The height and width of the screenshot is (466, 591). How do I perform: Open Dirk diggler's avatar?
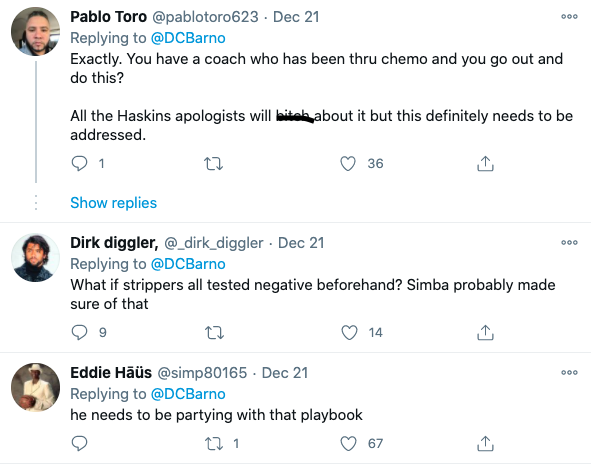[35, 258]
